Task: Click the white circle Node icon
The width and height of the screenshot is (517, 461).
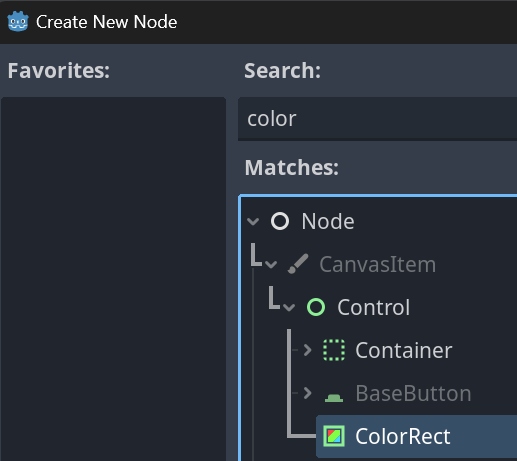Action: click(280, 221)
